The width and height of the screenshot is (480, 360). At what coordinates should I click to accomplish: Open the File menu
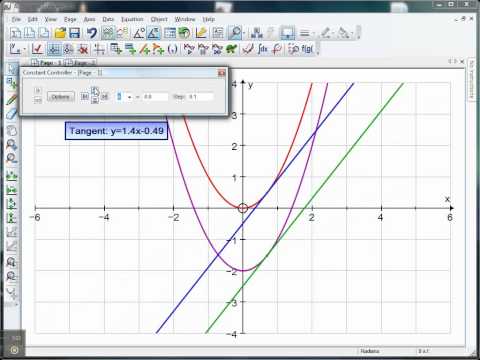point(16,19)
